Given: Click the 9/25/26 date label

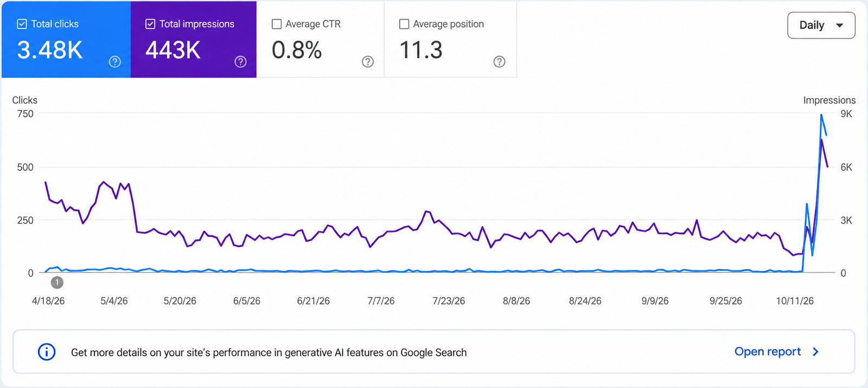Looking at the screenshot, I should pyautogui.click(x=726, y=301).
